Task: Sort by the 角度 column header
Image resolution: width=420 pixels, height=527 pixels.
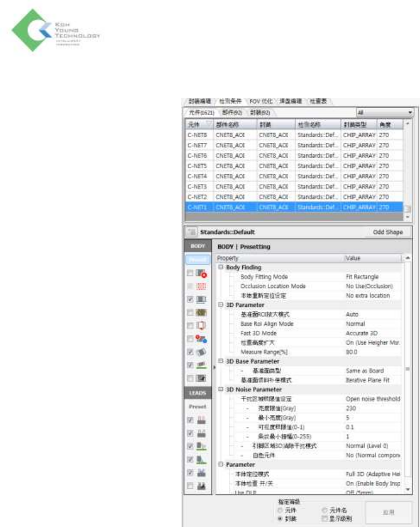Action: (x=390, y=125)
